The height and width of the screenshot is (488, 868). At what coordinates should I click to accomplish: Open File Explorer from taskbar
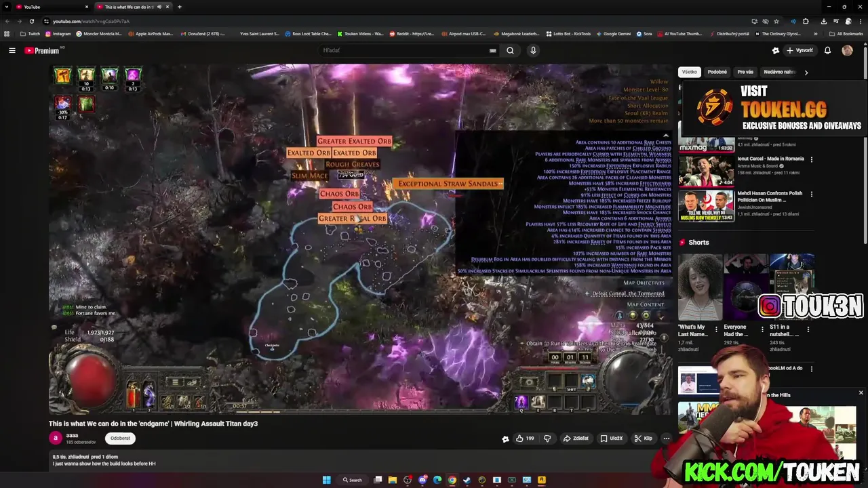pyautogui.click(x=393, y=480)
